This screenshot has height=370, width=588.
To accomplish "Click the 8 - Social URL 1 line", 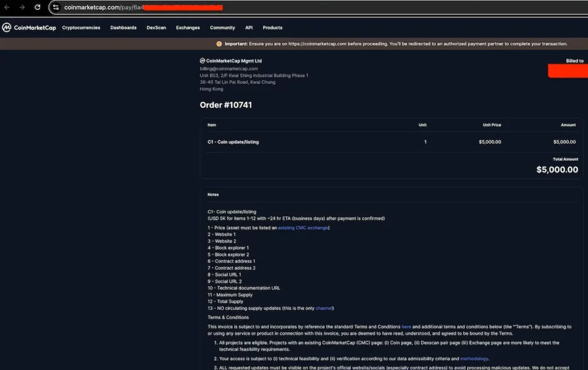I will pos(225,275).
